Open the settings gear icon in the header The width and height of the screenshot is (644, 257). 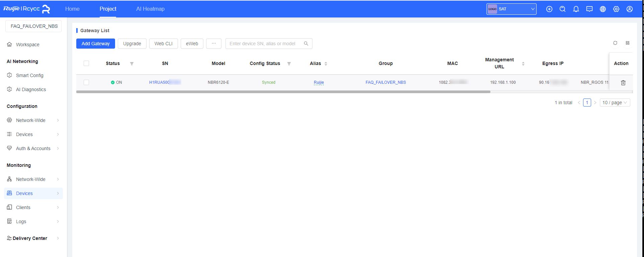tap(616, 9)
